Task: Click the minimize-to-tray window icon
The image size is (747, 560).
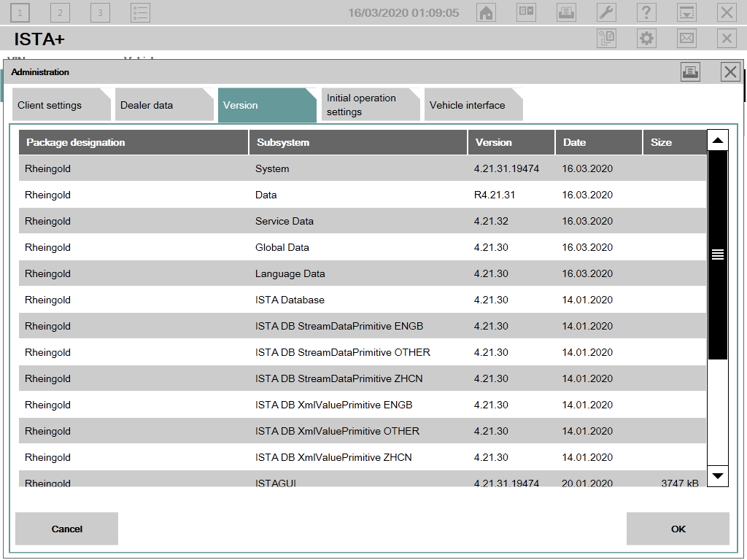Action: [686, 12]
